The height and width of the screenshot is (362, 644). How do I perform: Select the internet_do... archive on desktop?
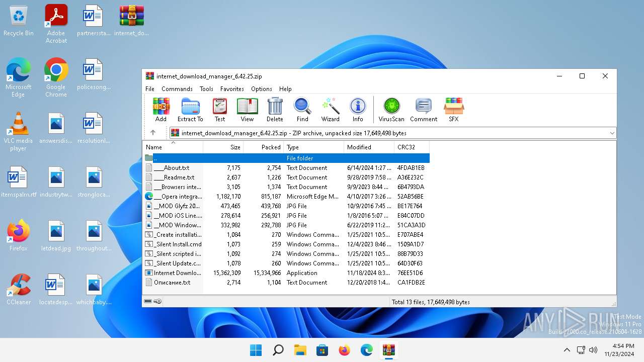pyautogui.click(x=132, y=21)
